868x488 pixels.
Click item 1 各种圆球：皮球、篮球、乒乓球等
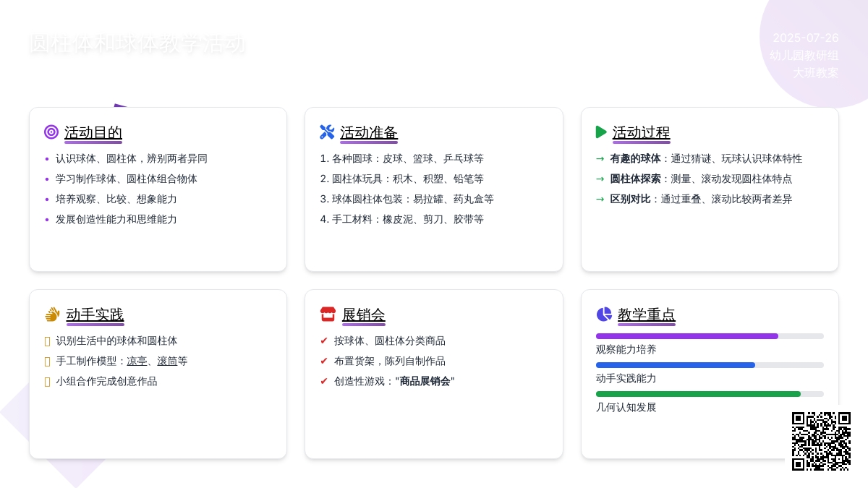pos(401,158)
